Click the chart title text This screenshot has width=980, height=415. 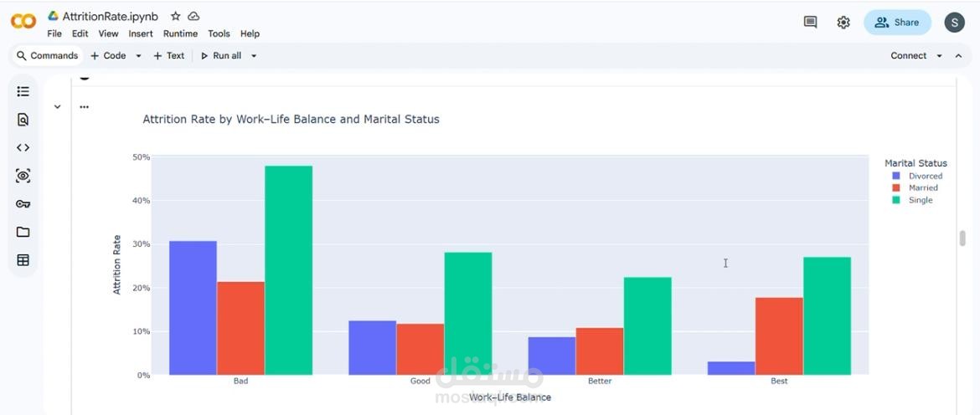(x=291, y=119)
